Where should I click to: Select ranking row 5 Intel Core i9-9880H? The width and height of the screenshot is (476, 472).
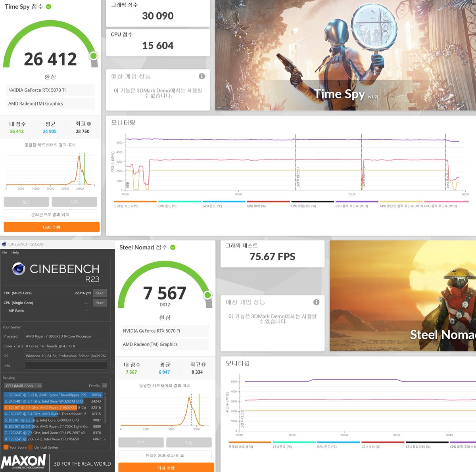pyautogui.click(x=53, y=420)
